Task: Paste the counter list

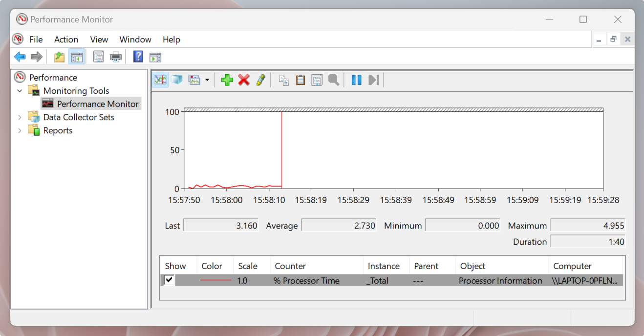Action: [300, 80]
